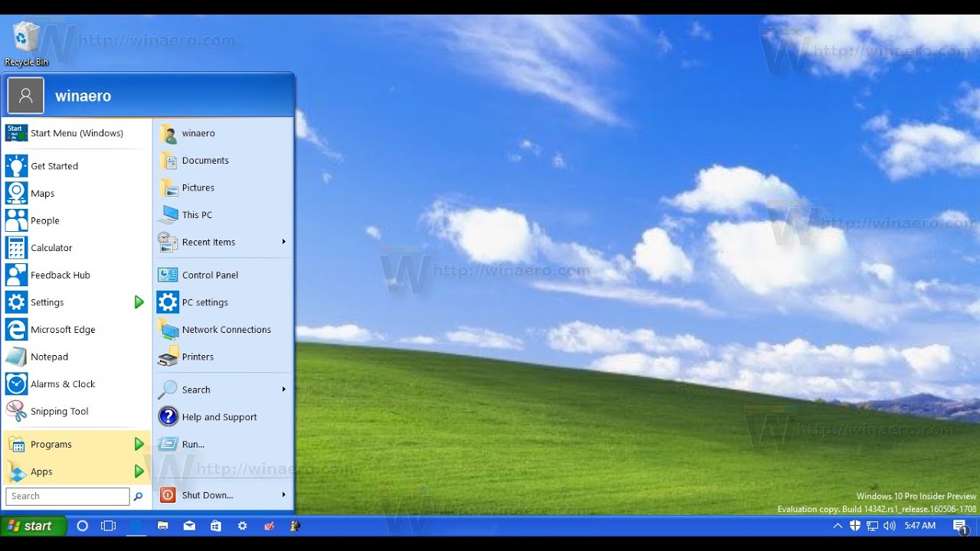Open the Recycle Bin desktop icon
Viewport: 980px width, 551px height.
(26, 44)
